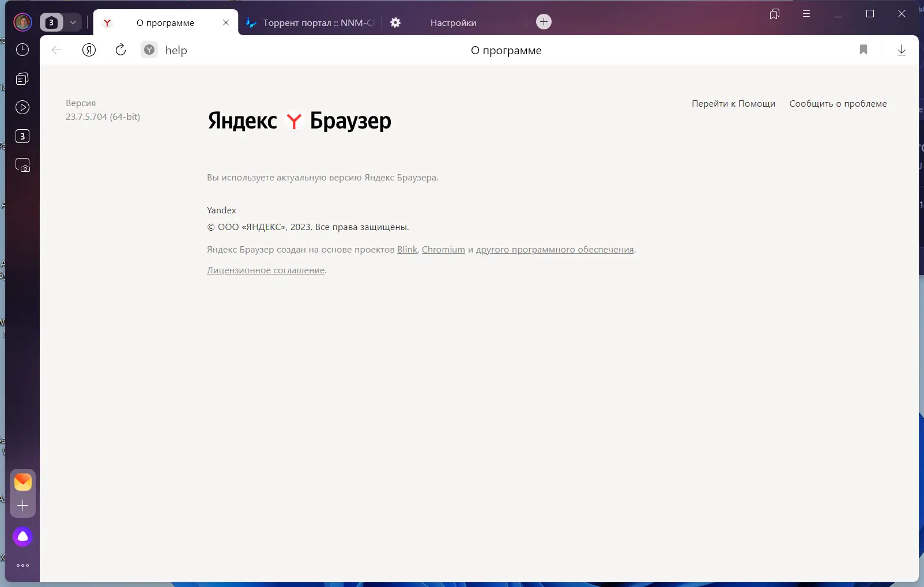Screen dimensions: 924x587
Task: Click the © ООО «ЯНДЕКС», 2023 copyright line
Action: (308, 227)
